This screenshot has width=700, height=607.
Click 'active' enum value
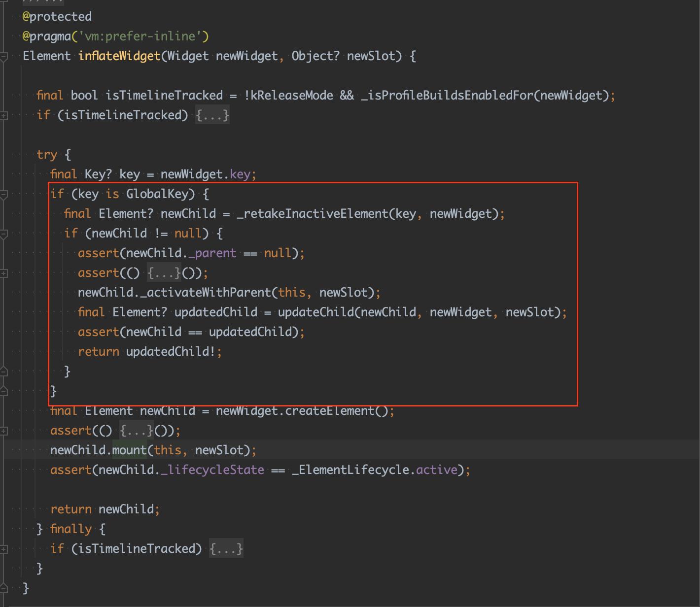(x=437, y=470)
